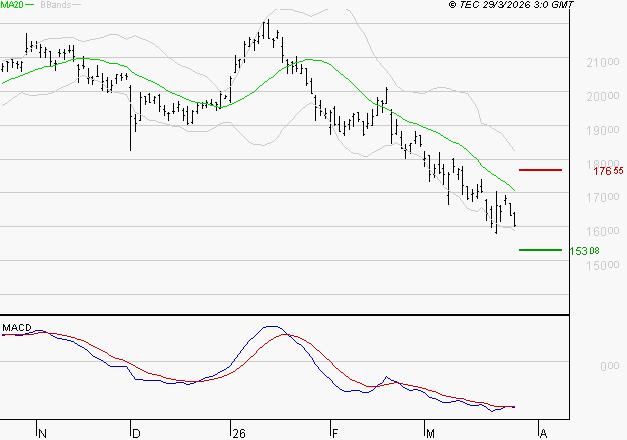Click the green 153.08 support level marker

[x=540, y=250]
